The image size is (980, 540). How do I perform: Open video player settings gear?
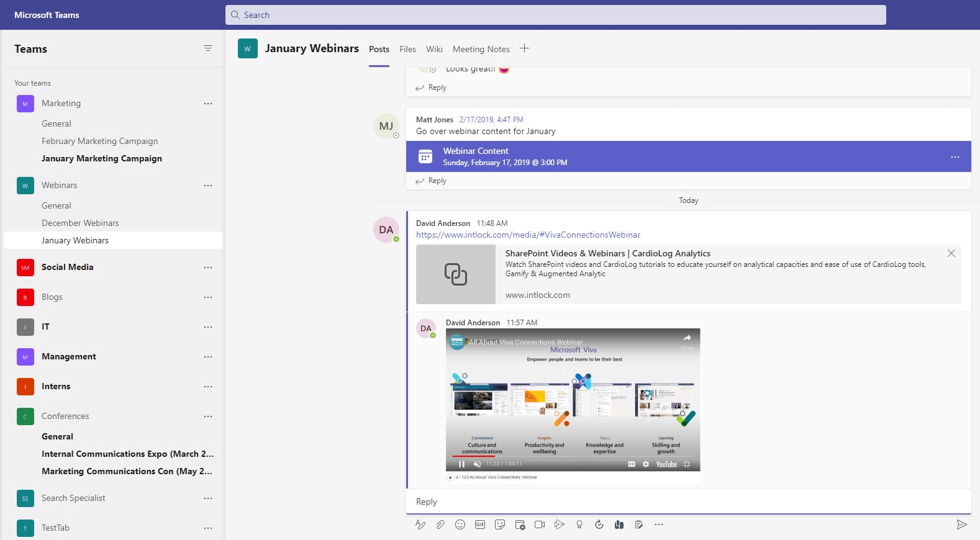(646, 464)
